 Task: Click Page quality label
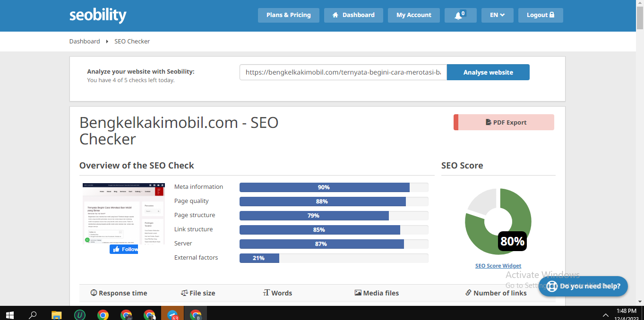click(x=191, y=201)
